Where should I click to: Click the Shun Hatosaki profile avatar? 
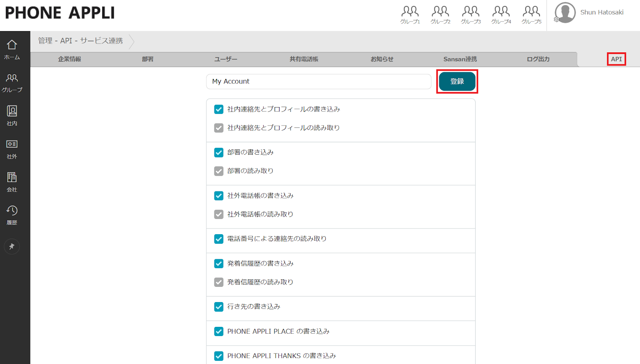[565, 12]
